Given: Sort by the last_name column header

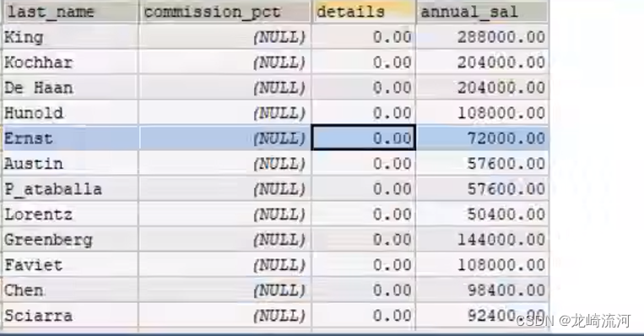Looking at the screenshot, I should pos(70,12).
